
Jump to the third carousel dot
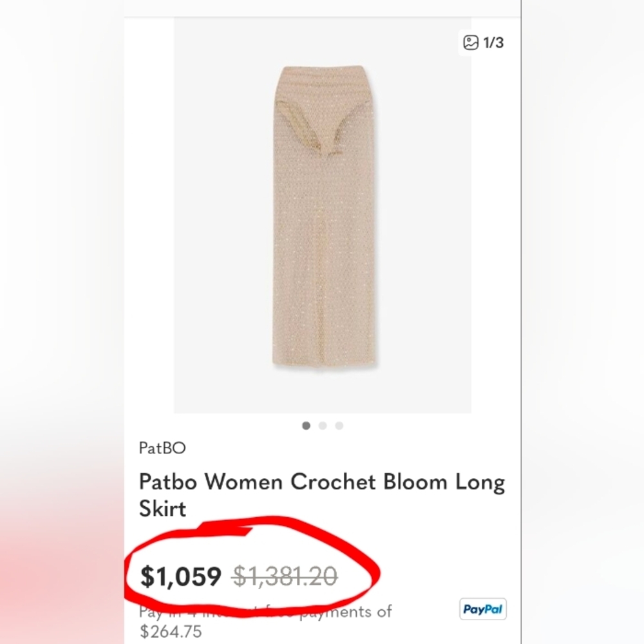point(339,426)
